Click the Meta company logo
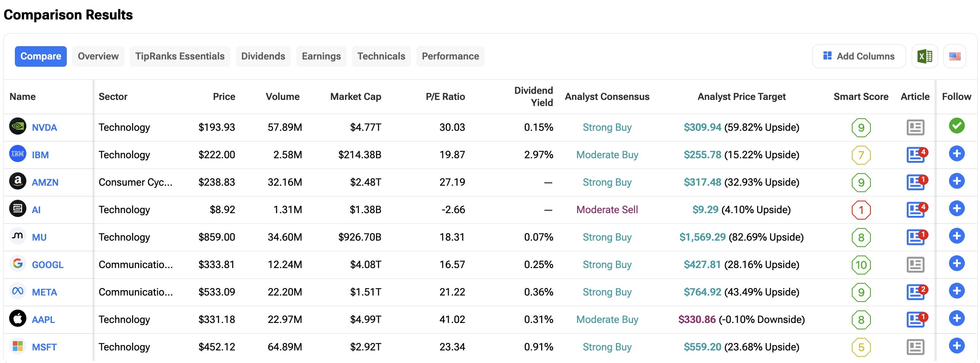 click(18, 291)
